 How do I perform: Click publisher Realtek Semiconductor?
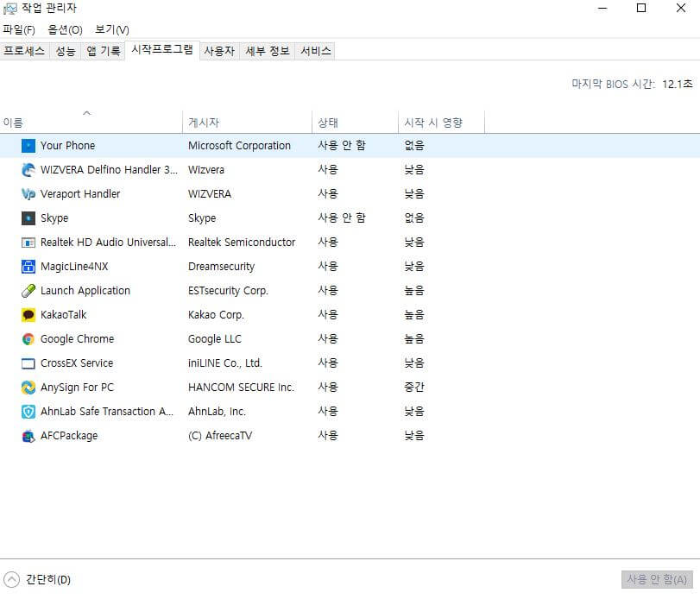[242, 243]
